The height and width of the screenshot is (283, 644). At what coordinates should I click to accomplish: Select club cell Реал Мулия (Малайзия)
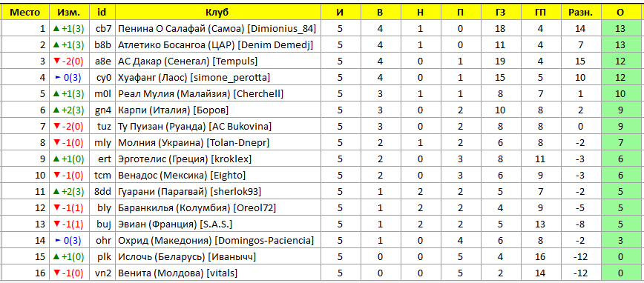pyautogui.click(x=217, y=94)
